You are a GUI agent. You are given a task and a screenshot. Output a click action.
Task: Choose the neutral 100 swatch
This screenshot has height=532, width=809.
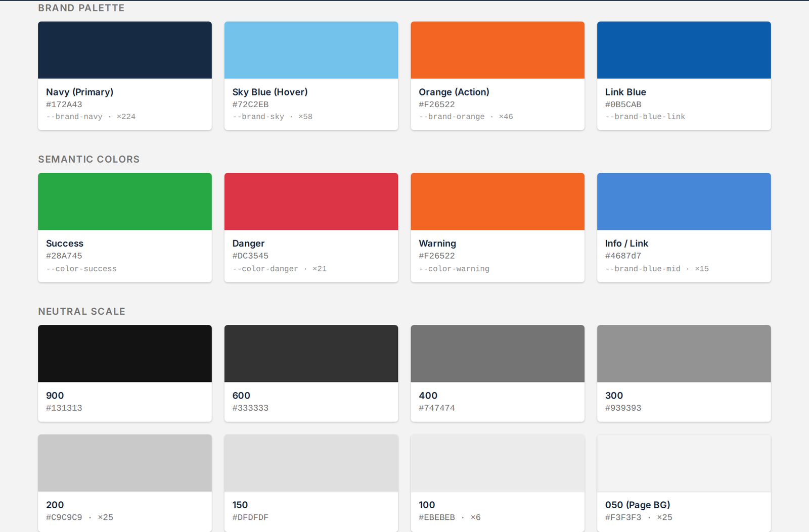498,463
